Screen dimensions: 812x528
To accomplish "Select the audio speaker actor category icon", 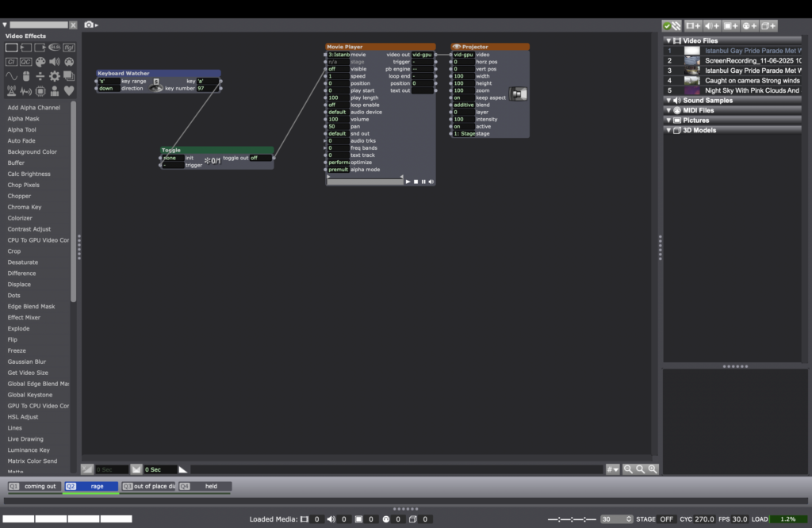I will coord(55,62).
